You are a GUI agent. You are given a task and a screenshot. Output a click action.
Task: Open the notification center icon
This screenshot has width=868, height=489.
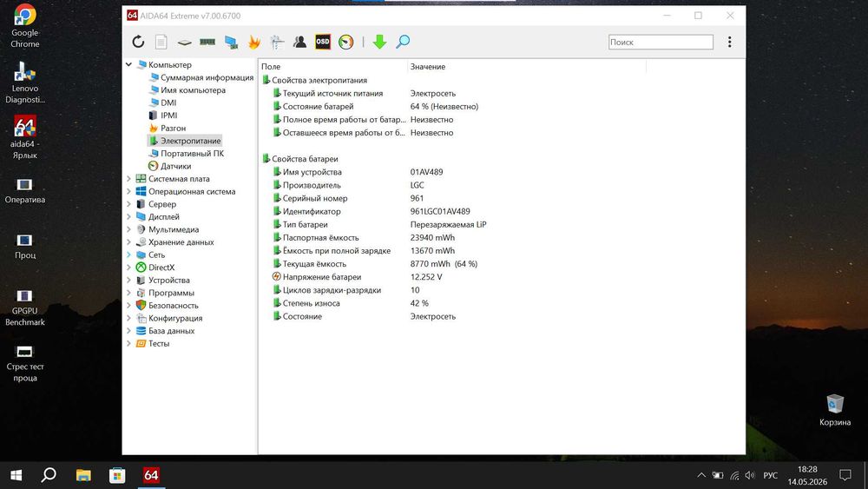[845, 475]
